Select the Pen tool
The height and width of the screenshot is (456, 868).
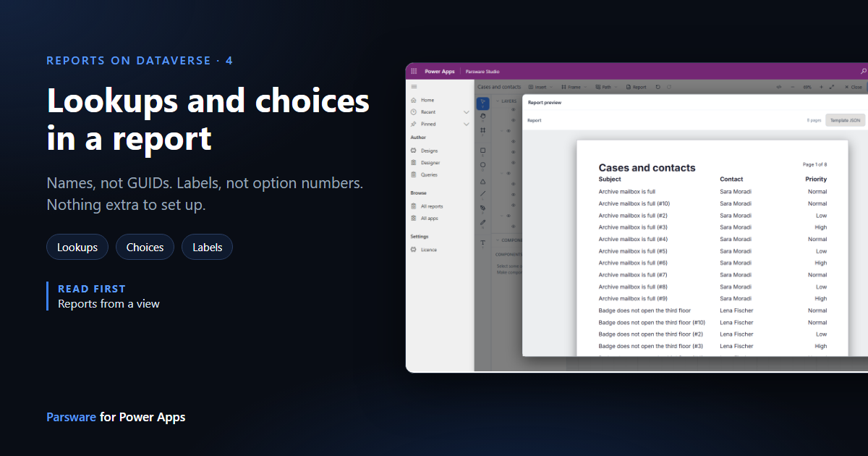pos(483,208)
